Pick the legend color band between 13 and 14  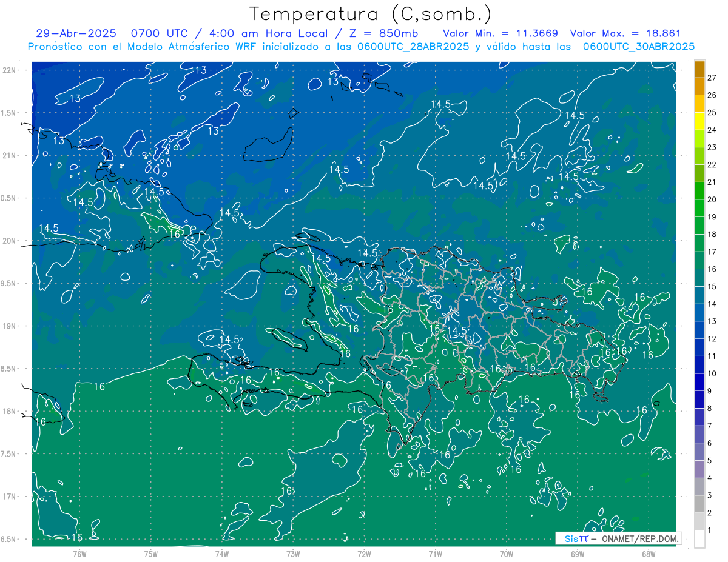click(x=699, y=313)
